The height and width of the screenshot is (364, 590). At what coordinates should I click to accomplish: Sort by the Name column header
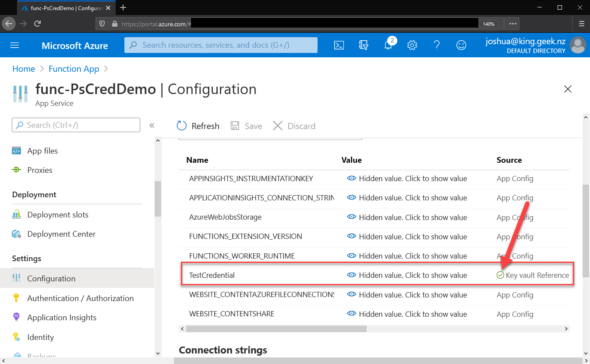[x=198, y=160]
